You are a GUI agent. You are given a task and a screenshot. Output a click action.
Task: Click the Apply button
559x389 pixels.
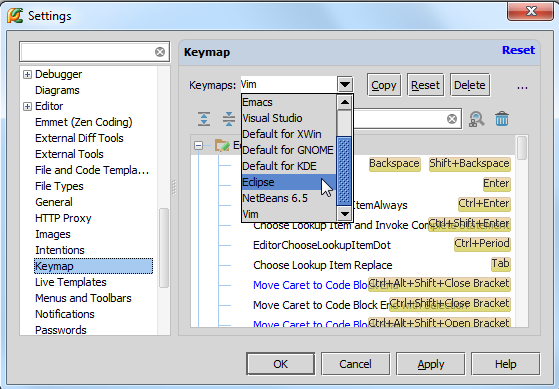(431, 364)
